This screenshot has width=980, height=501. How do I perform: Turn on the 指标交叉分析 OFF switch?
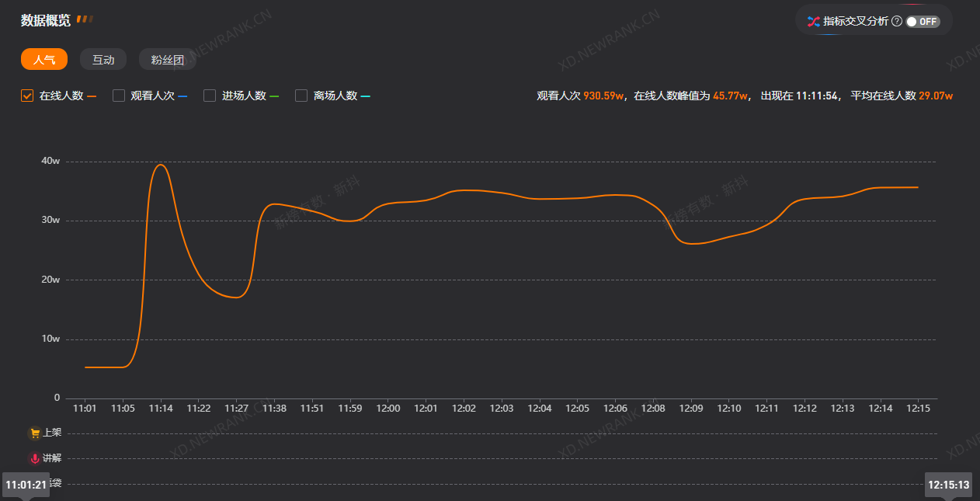pos(923,22)
